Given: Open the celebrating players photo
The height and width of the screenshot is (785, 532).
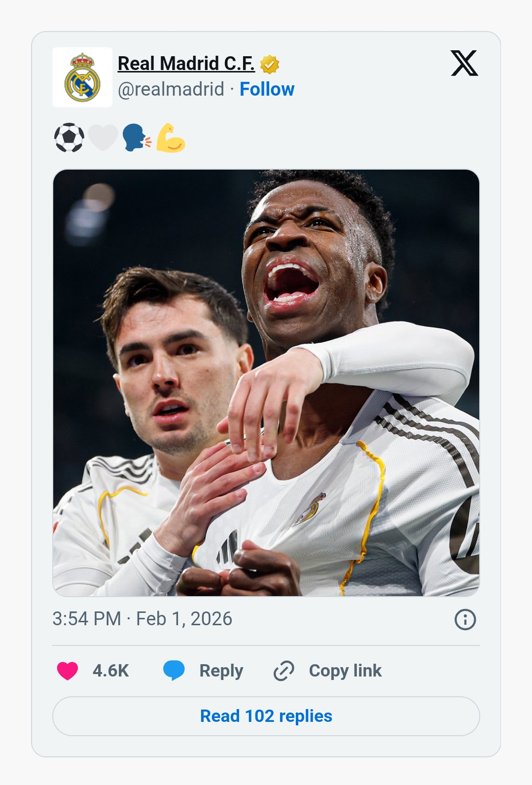Looking at the screenshot, I should point(266,383).
